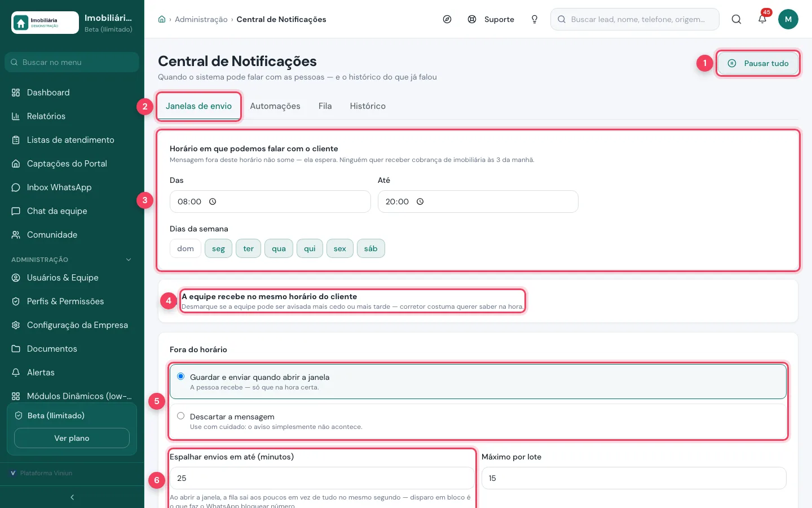Open the user avatar M menu
Screen dimensions: 812x508
(x=788, y=19)
